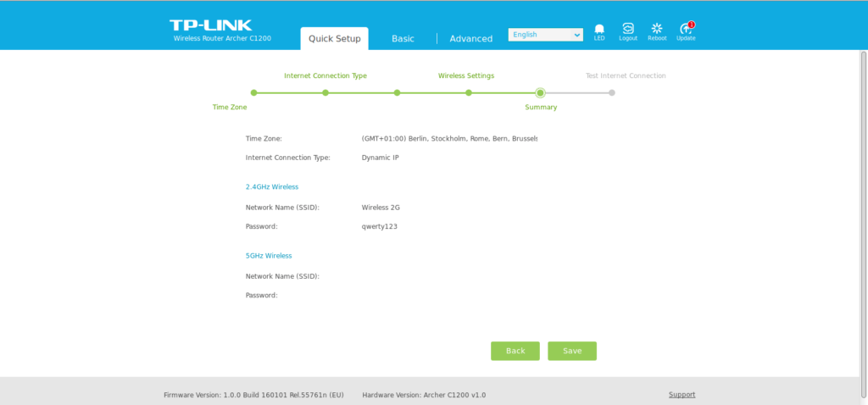The width and height of the screenshot is (868, 405).
Task: Open the Basic tab
Action: 403,38
